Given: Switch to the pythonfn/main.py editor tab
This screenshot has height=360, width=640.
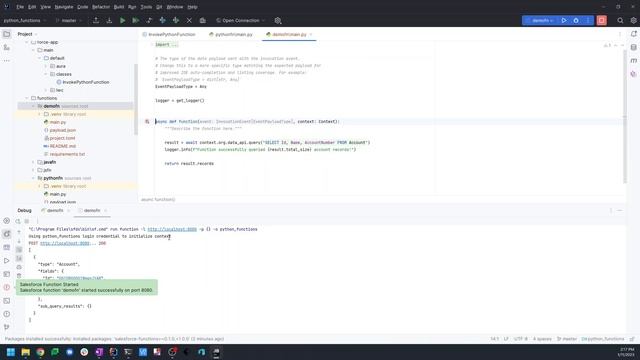Looking at the screenshot, I should [x=231, y=34].
